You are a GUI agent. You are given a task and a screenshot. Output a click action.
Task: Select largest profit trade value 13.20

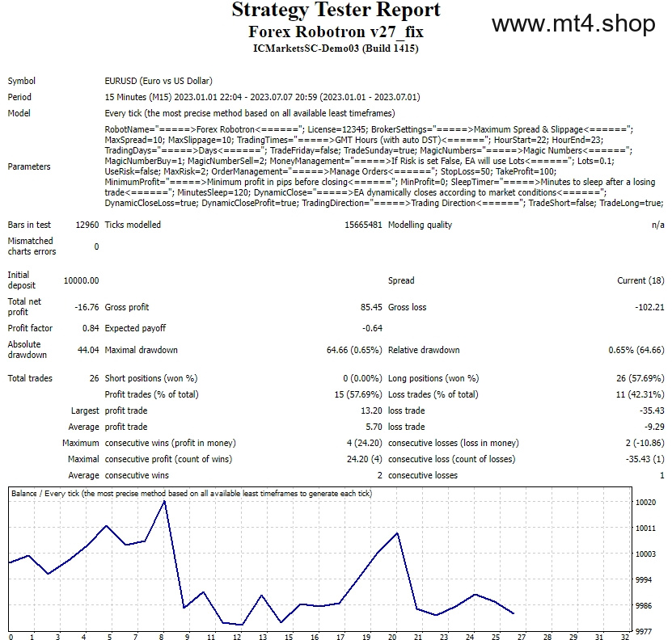coord(371,411)
